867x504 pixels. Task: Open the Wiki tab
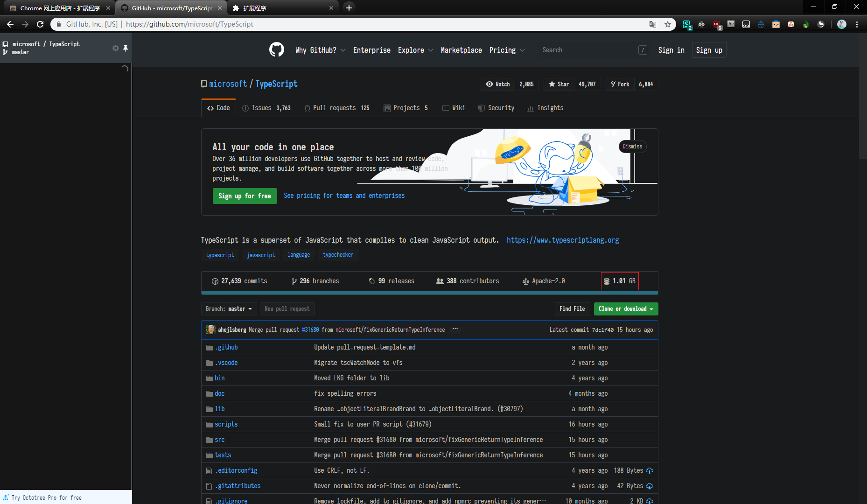(454, 108)
